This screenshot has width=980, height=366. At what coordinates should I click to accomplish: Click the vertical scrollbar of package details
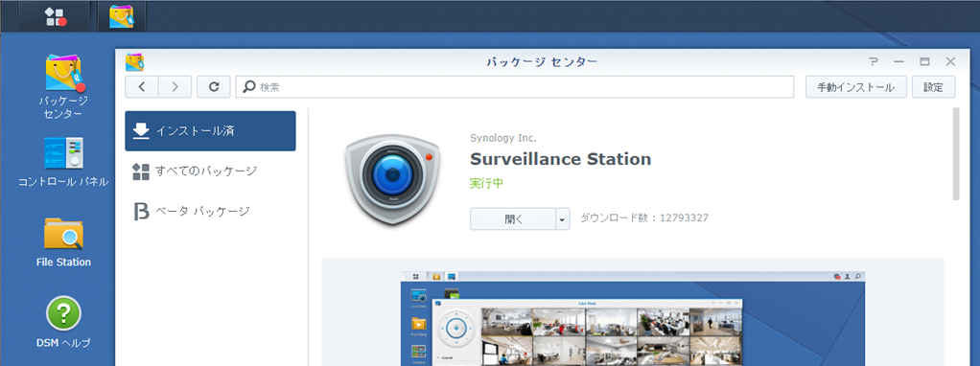956,153
